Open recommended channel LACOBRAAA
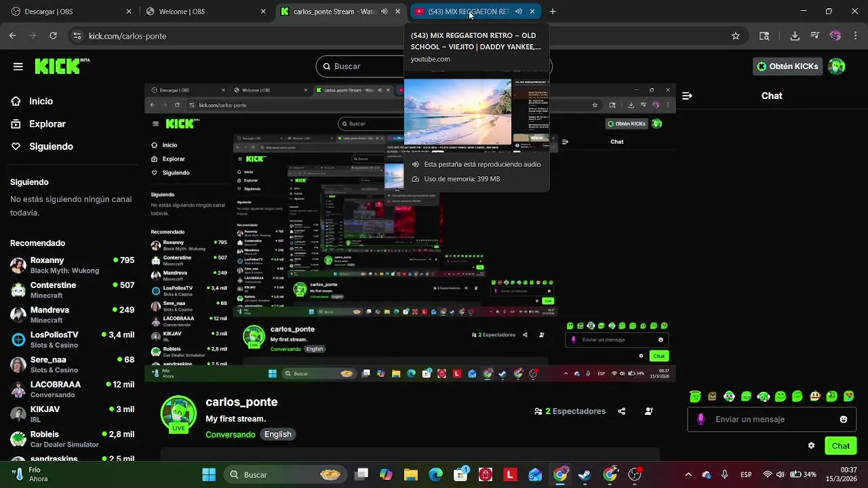This screenshot has height=488, width=868. click(72, 389)
